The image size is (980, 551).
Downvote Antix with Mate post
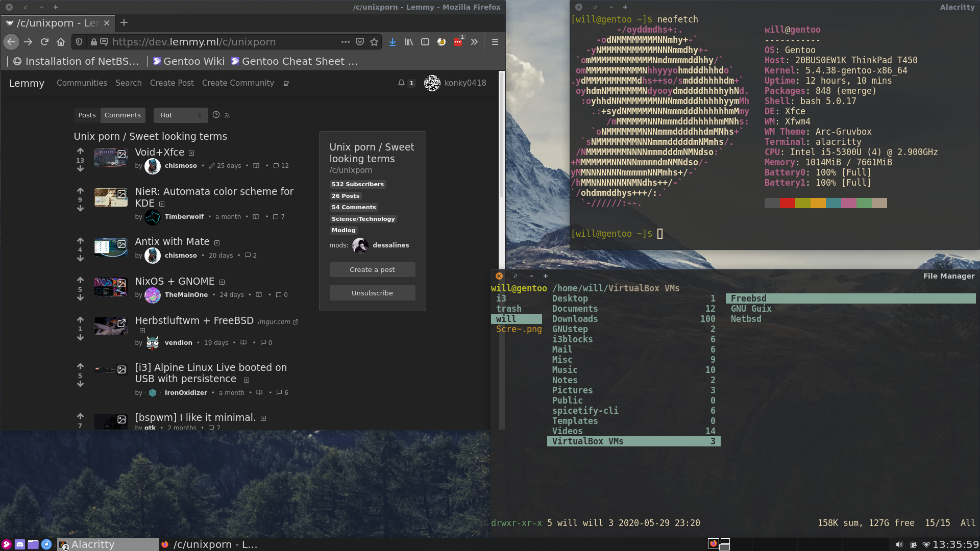80,259
